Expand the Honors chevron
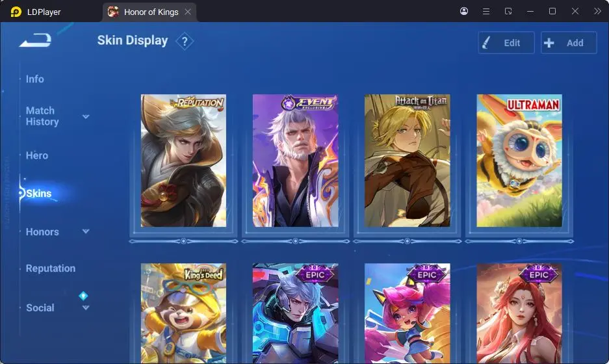Image resolution: width=609 pixels, height=364 pixels. (86, 231)
